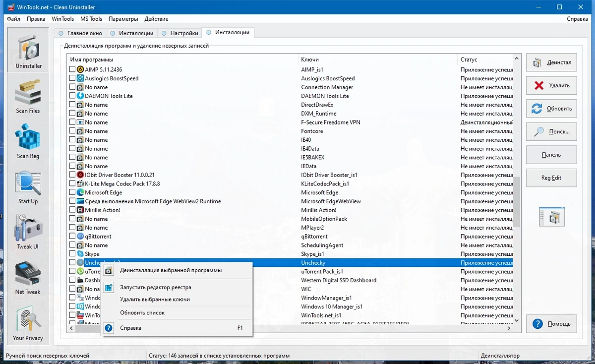Open the Параметры menu
This screenshot has height=364, width=595.
point(123,19)
